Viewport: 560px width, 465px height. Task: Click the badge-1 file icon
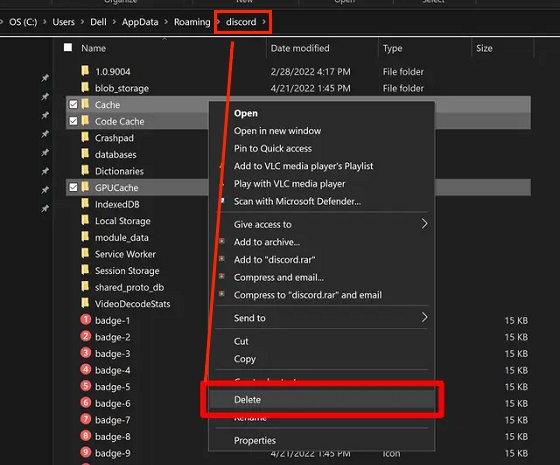[x=86, y=319]
